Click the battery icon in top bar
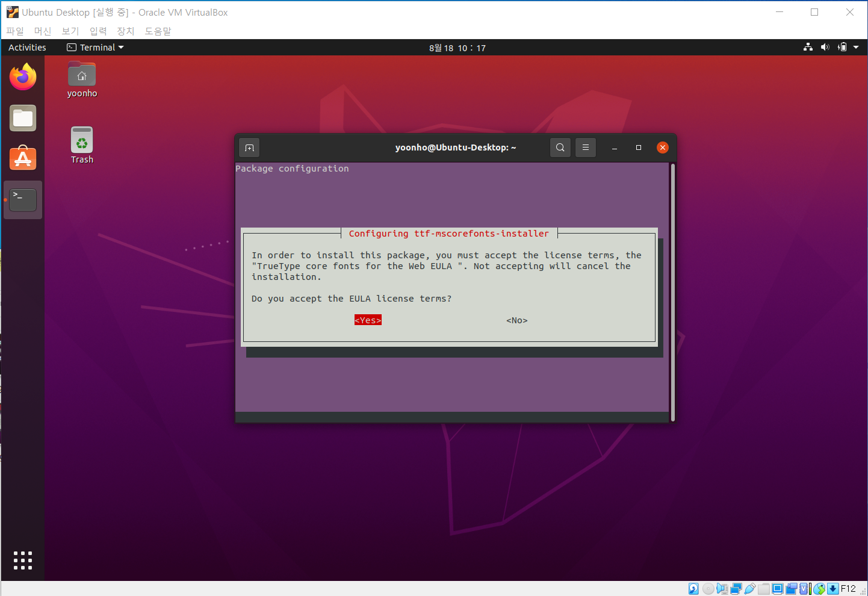This screenshot has width=868, height=596. click(x=842, y=47)
